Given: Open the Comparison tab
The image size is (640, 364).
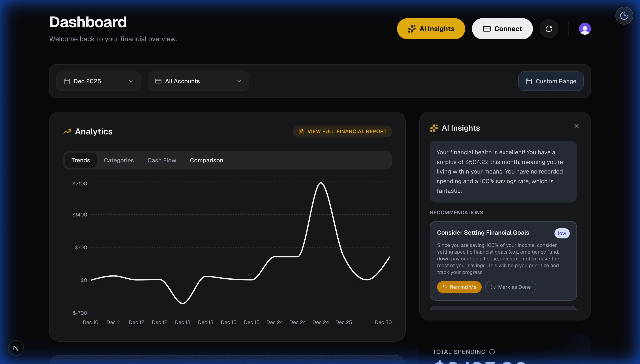Looking at the screenshot, I should tap(206, 160).
